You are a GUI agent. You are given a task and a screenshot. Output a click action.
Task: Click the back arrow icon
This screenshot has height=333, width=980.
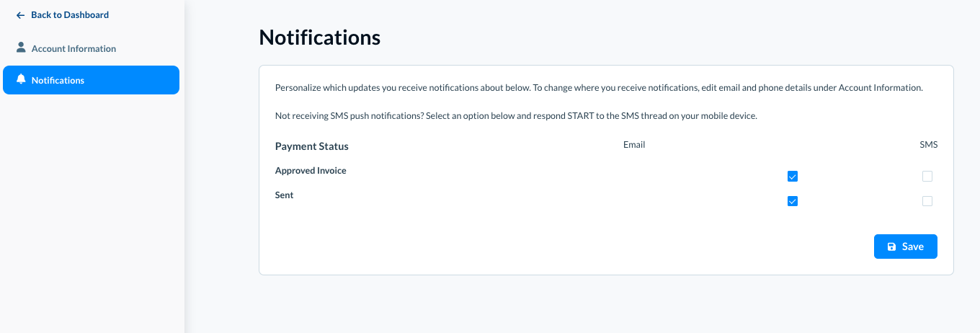tap(20, 15)
